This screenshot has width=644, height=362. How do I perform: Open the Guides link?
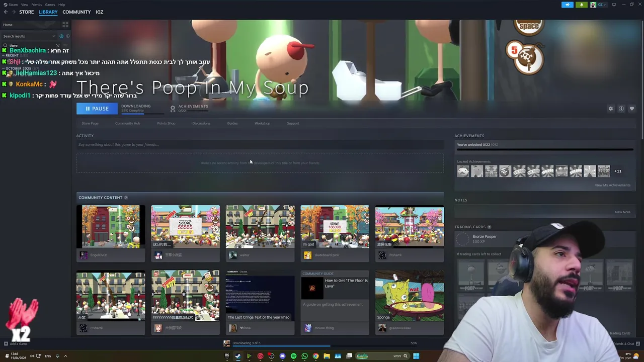click(232, 123)
